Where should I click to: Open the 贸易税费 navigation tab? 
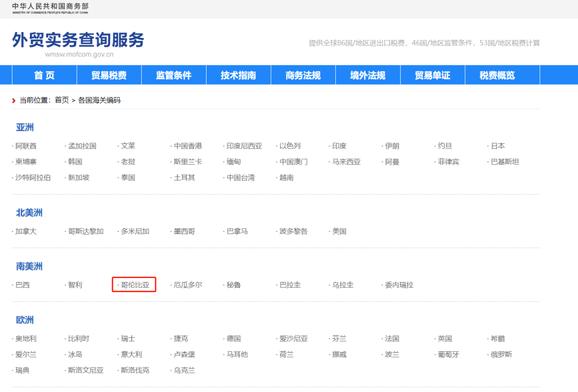(x=109, y=75)
